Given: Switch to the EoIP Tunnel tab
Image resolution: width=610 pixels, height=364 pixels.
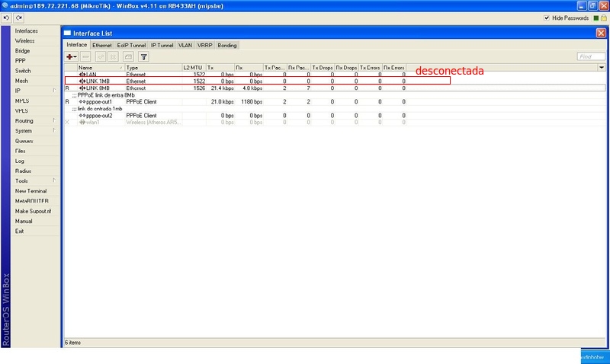Looking at the screenshot, I should (x=131, y=45).
